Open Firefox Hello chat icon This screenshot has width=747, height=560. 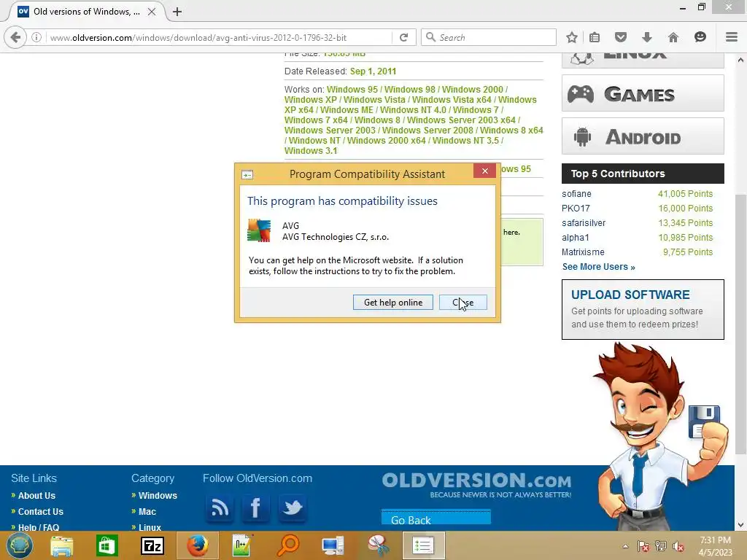[x=700, y=37]
